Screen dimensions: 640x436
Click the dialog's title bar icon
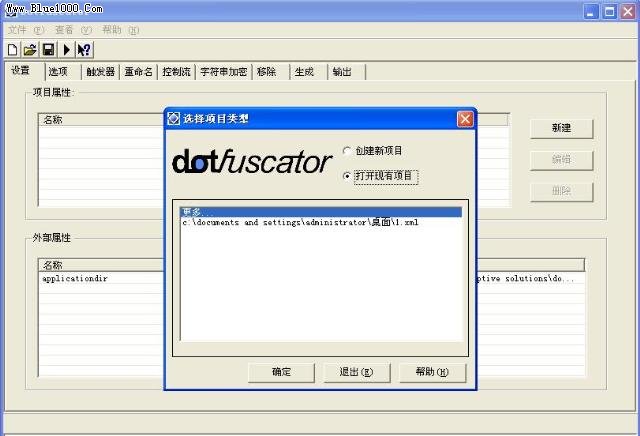[173, 118]
